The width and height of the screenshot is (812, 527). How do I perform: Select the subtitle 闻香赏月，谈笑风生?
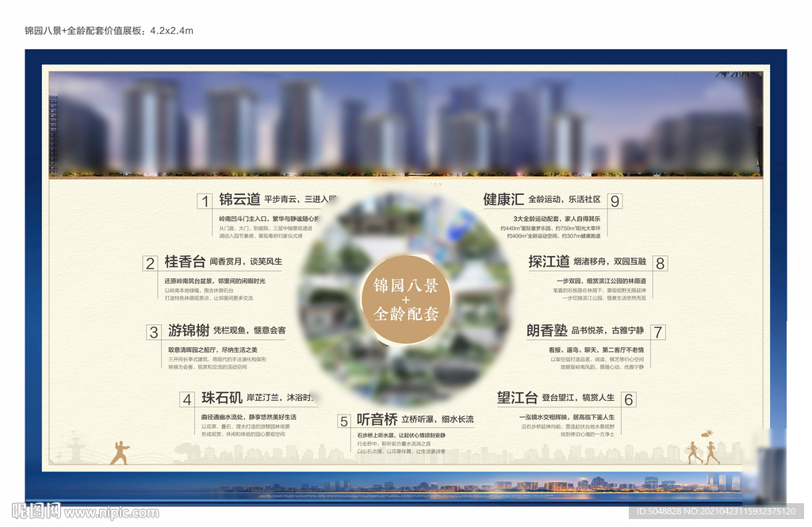pyautogui.click(x=246, y=262)
